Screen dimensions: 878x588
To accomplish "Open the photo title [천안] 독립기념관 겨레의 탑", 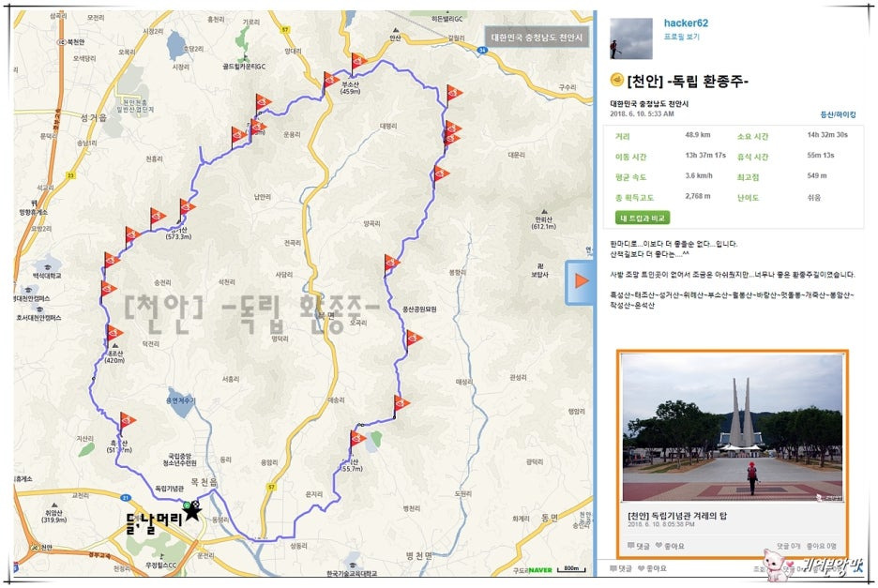I will tap(676, 516).
